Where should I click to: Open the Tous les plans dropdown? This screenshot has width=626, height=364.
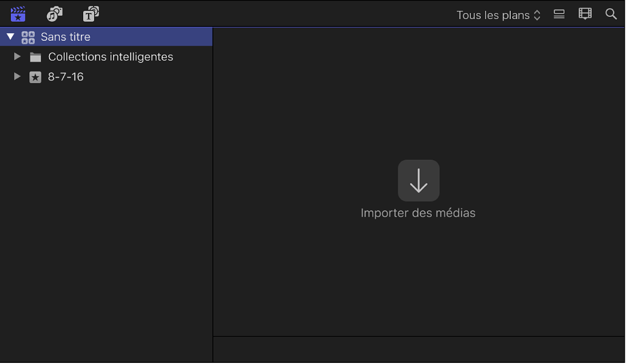pos(498,15)
